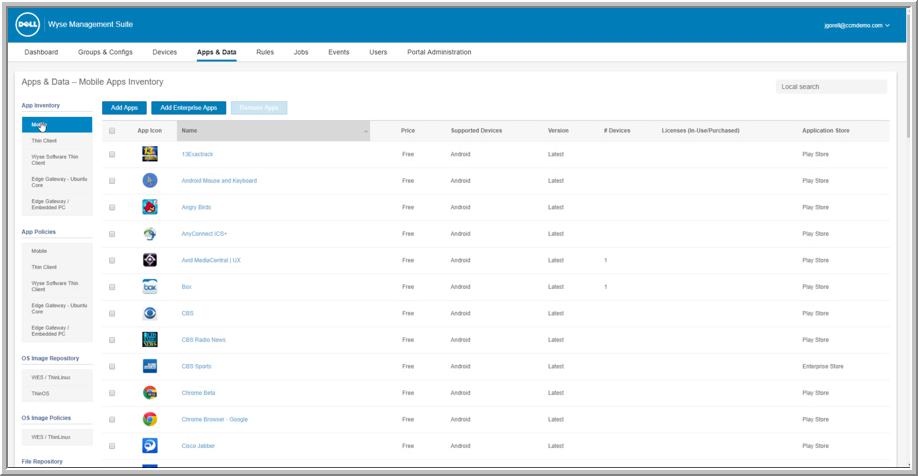Open the Rules tab
Screen dimensions: 918x476
(x=265, y=52)
